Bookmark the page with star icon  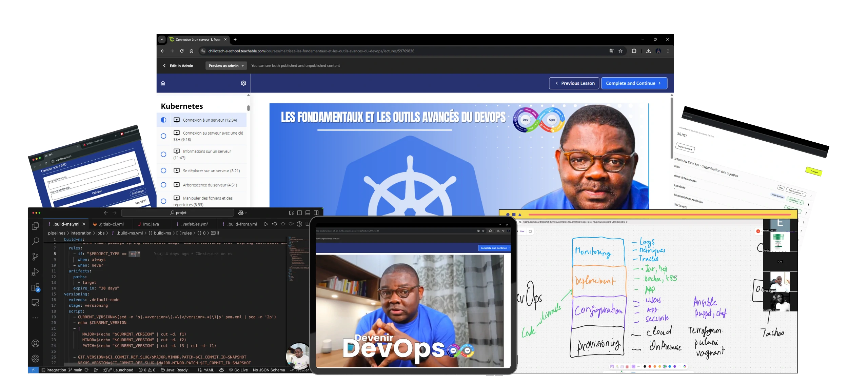620,51
